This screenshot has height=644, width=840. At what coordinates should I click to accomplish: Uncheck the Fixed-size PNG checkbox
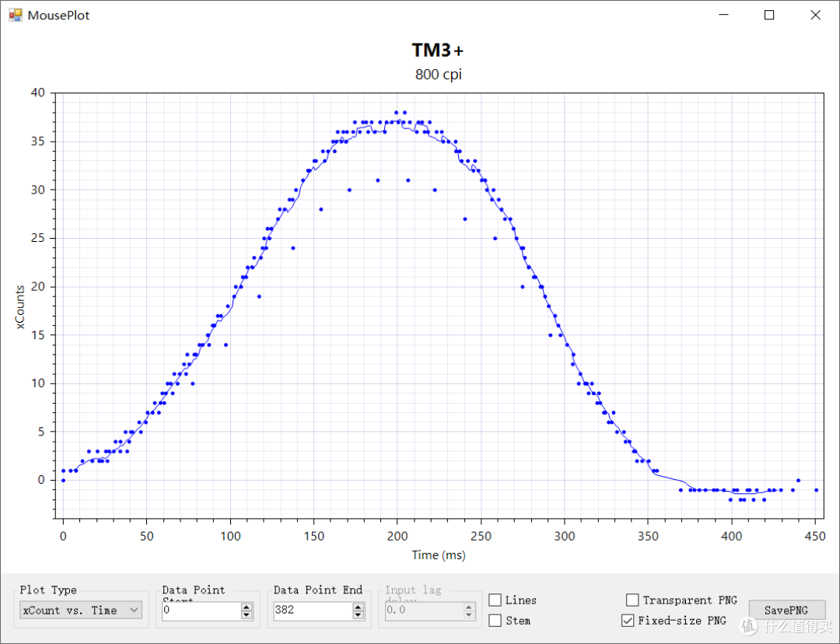(x=628, y=621)
